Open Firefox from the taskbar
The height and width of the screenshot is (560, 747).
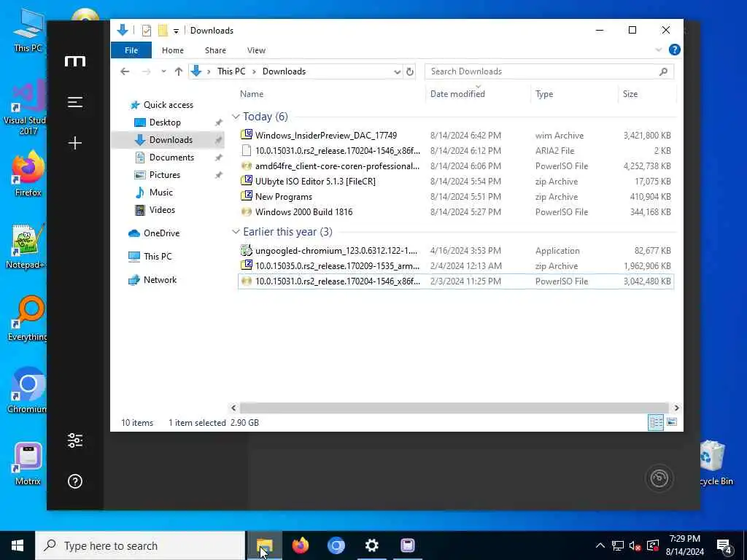300,545
